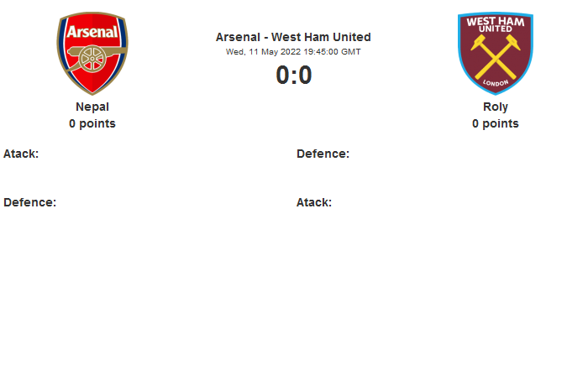
Task: Click the LONDON banner on West Ham crest
Action: (495, 85)
